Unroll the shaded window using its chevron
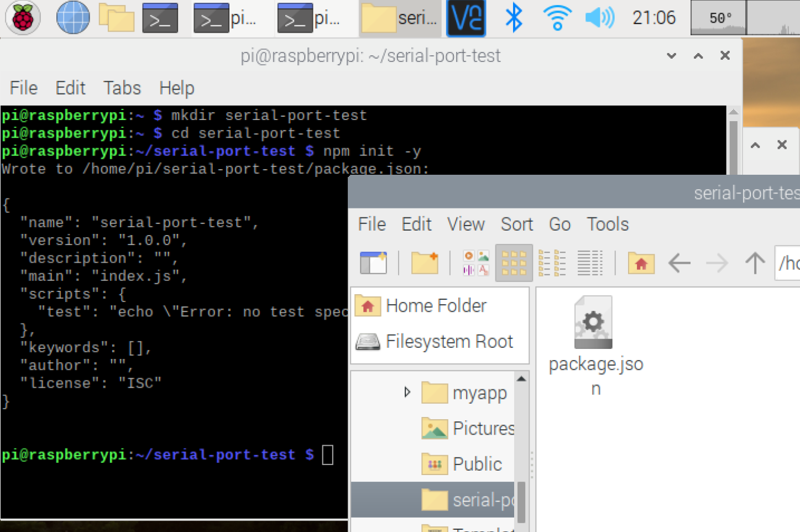Image resolution: width=800 pixels, height=532 pixels. coord(755,145)
